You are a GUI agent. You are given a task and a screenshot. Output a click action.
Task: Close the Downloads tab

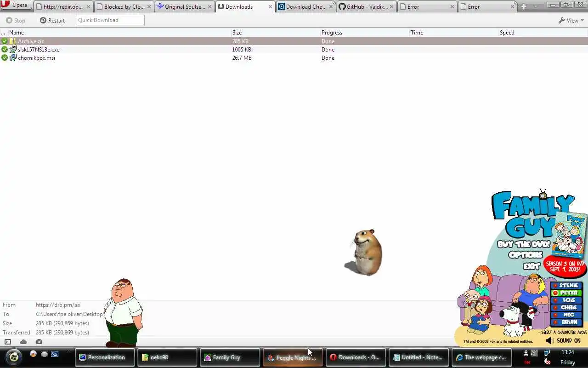pyautogui.click(x=271, y=7)
